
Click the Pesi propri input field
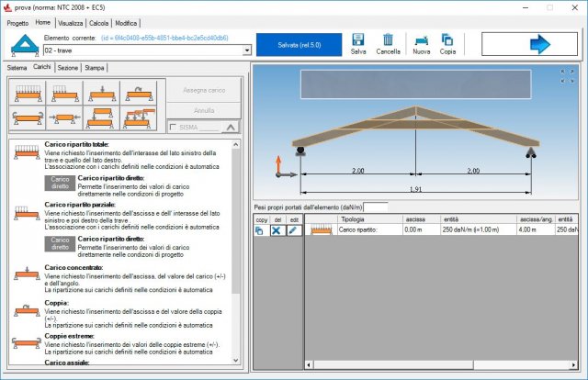(x=376, y=208)
